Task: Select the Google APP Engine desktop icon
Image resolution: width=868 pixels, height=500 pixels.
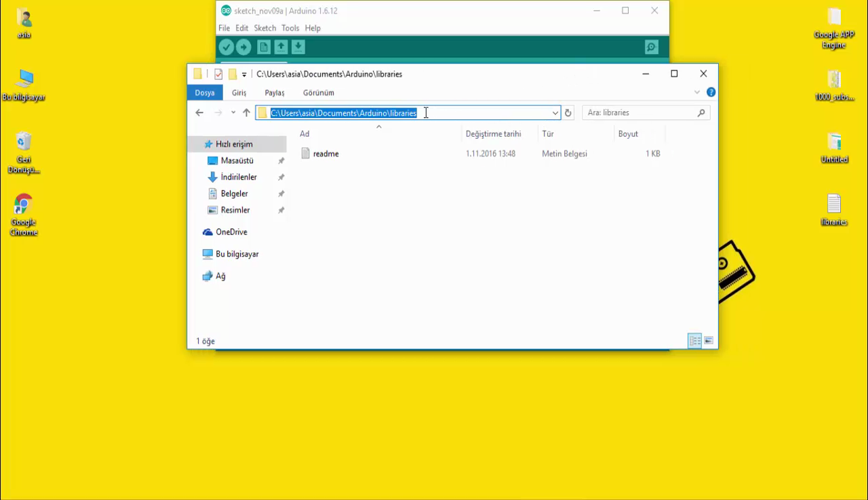Action: click(834, 28)
